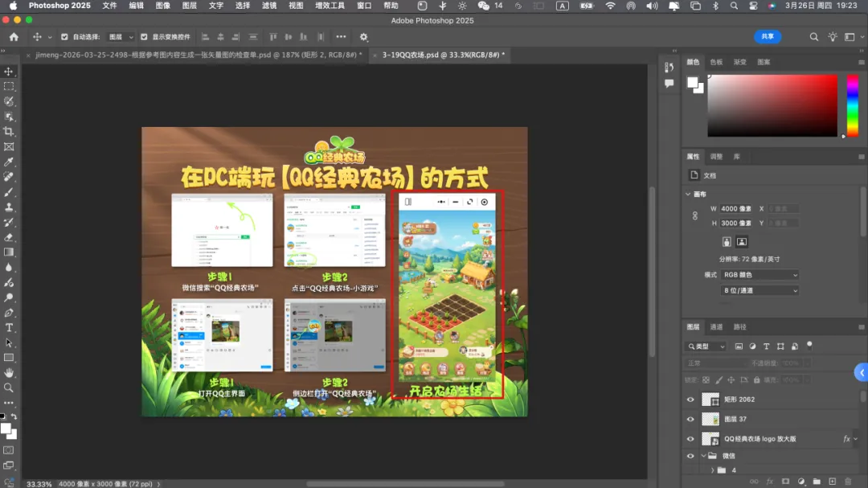868x488 pixels.
Task: Open the 滤镜 menu
Action: click(x=268, y=6)
